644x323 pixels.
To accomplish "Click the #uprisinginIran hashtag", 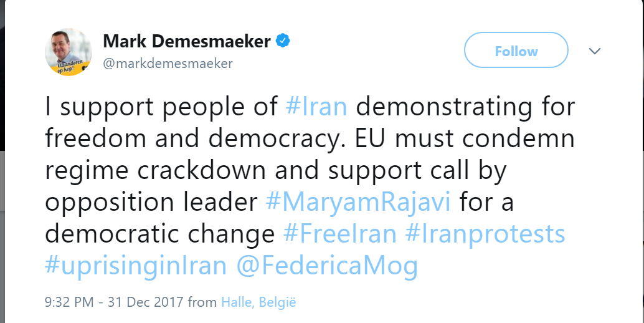I will 135,265.
